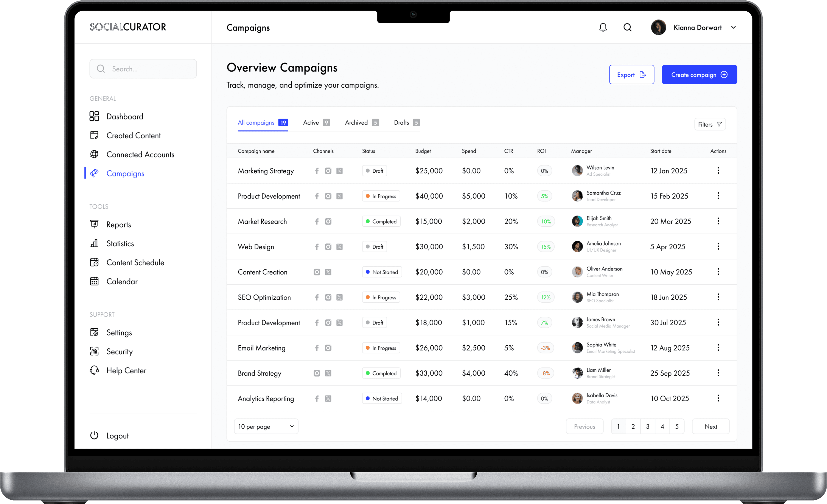827x504 pixels.
Task: Open the notifications bell
Action: (x=603, y=28)
